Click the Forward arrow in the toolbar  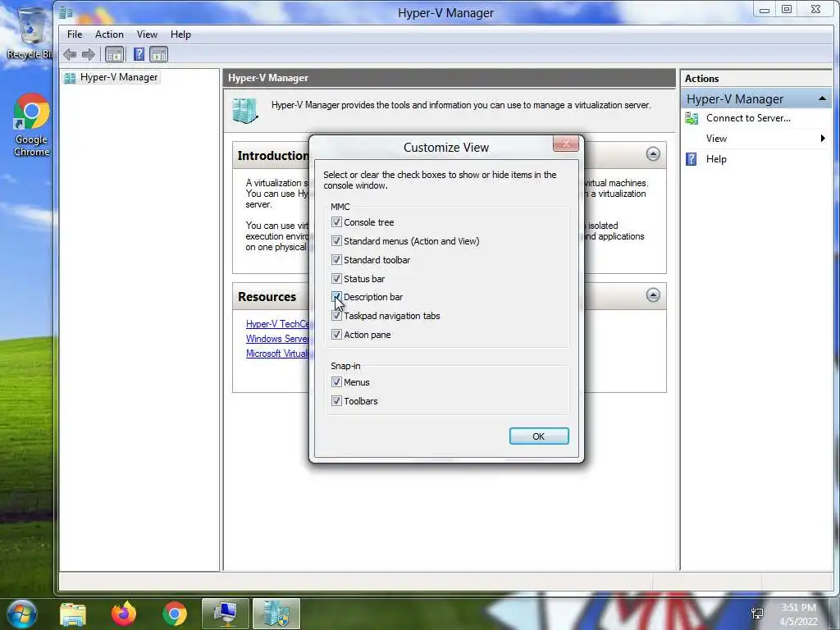(x=89, y=54)
